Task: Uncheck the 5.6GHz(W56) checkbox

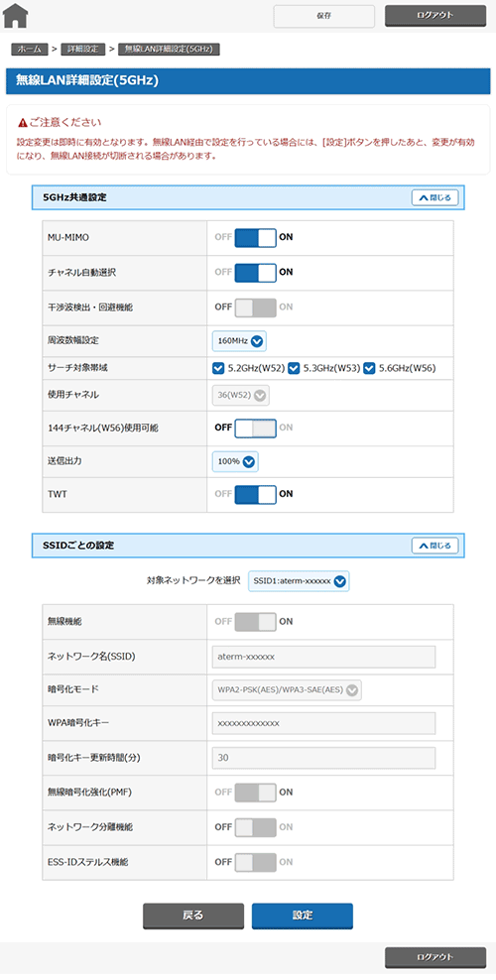Action: (x=369, y=368)
